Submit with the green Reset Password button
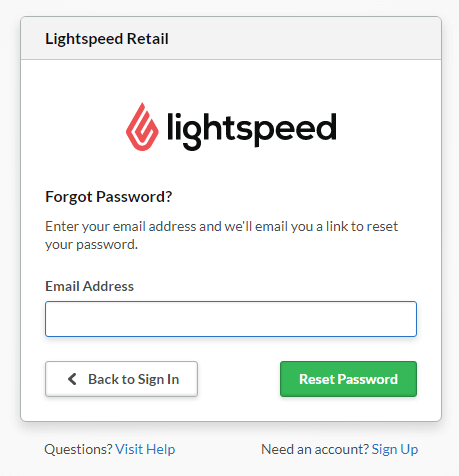This screenshot has width=459, height=476. tap(348, 379)
